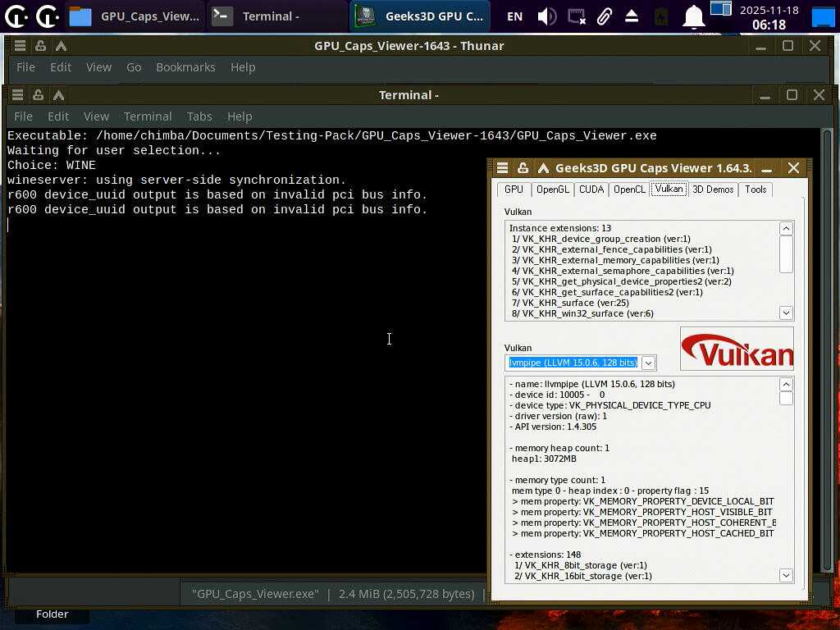Screen dimensions: 840x630
Task: Click the heap1: 3072MB line
Action: click(544, 459)
